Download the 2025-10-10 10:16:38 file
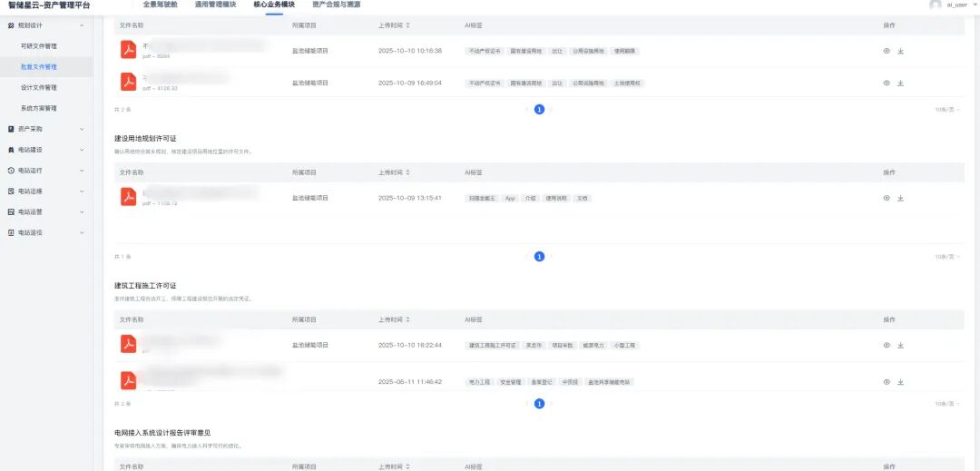Viewport: 980px width, 471px height. pyautogui.click(x=901, y=51)
